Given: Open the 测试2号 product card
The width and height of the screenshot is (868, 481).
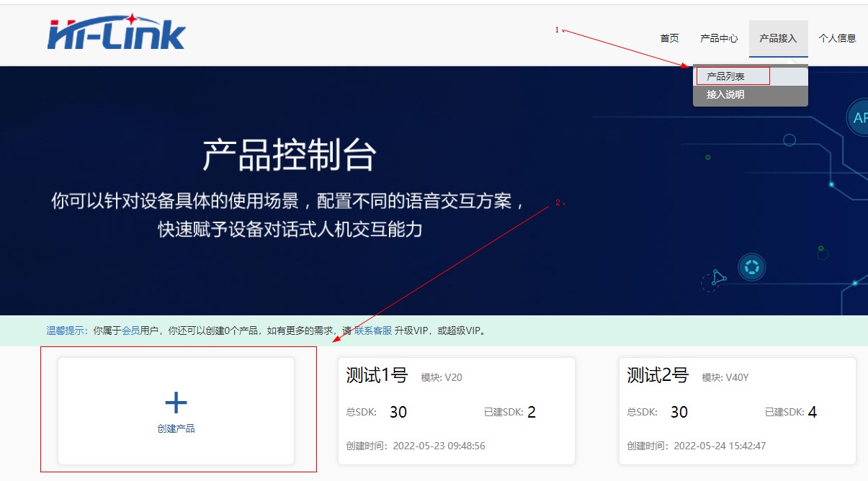Looking at the screenshot, I should [x=737, y=411].
